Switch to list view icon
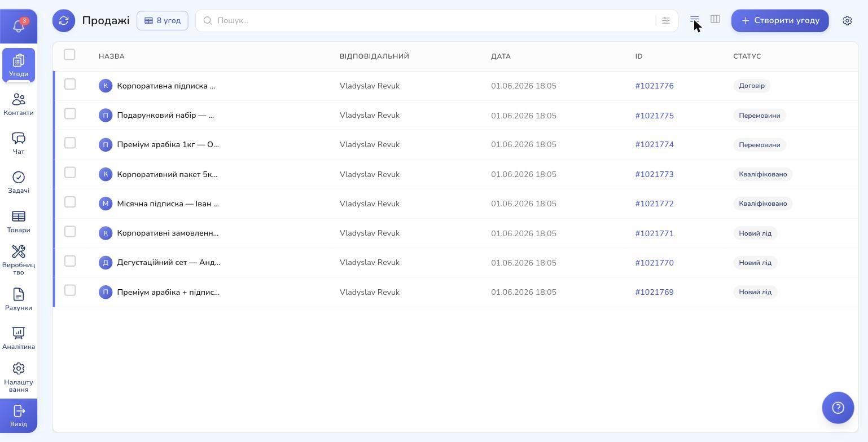This screenshot has width=868, height=442. 695,20
